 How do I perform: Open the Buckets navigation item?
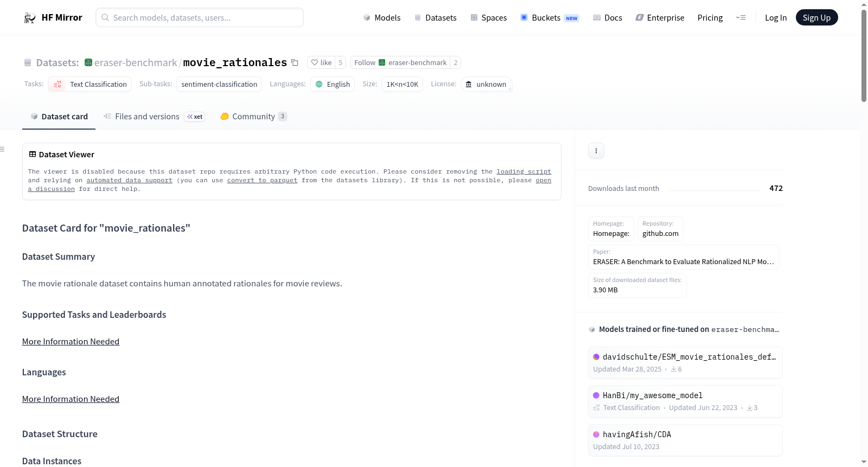click(550, 17)
